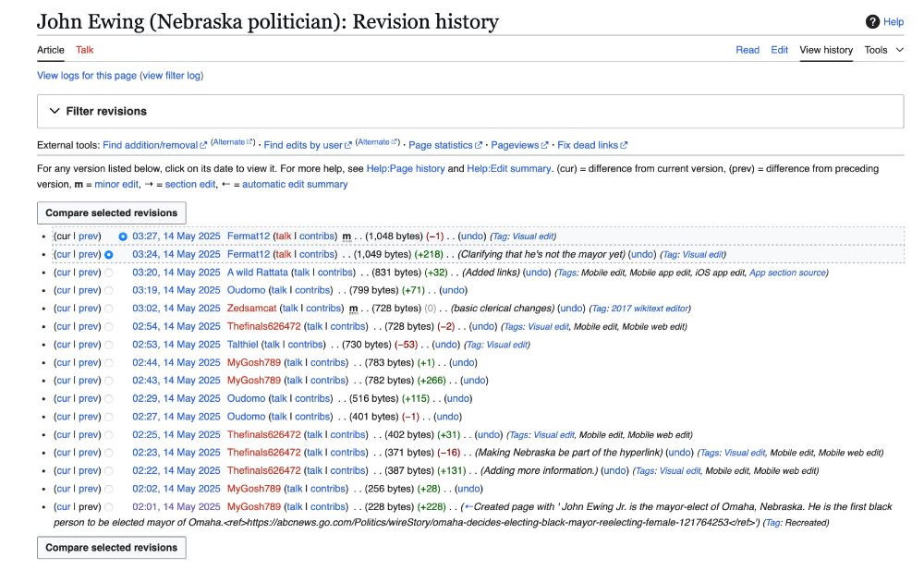Click Compare selected revisions above the list
This screenshot has height=570, width=924.
[112, 212]
